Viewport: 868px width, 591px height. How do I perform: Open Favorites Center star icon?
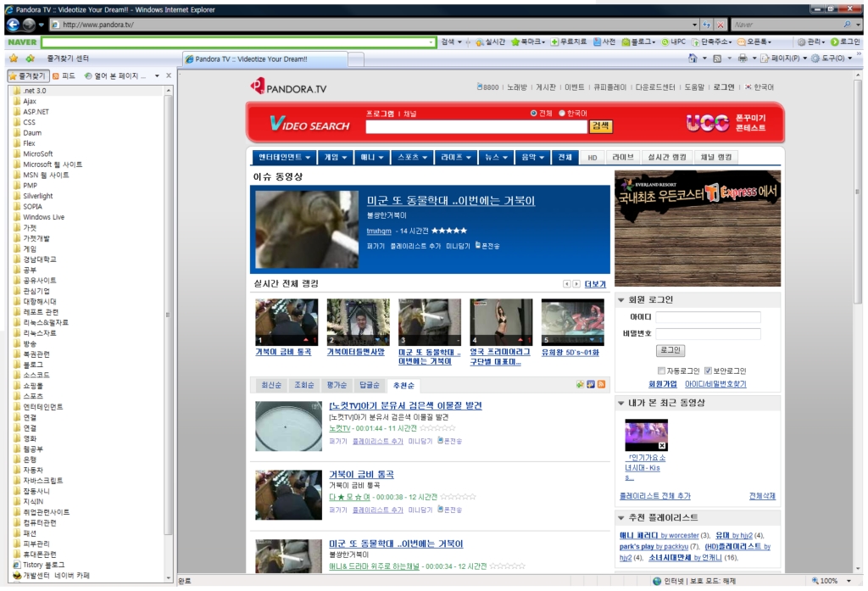click(14, 59)
